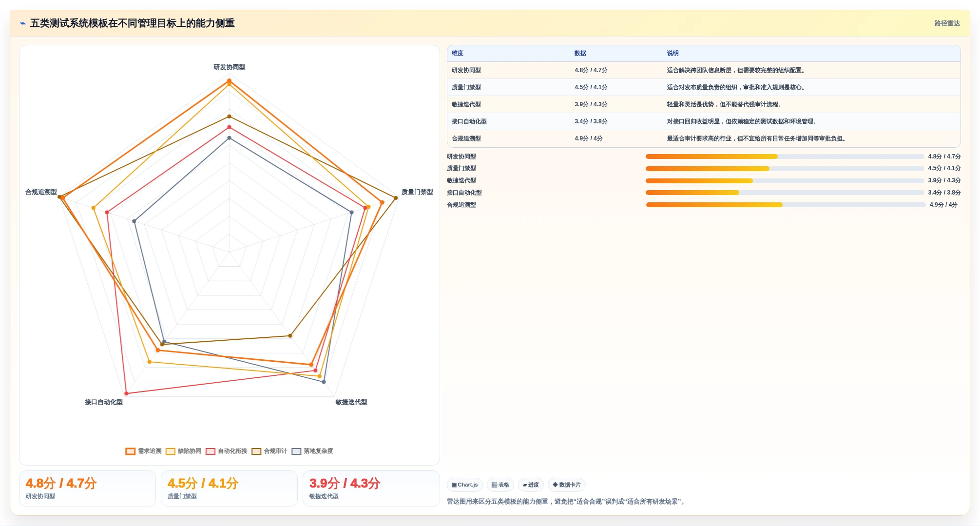This screenshot has width=980, height=526.
Task: Click the description about 轻量和灵活是优势
Action: coord(725,104)
